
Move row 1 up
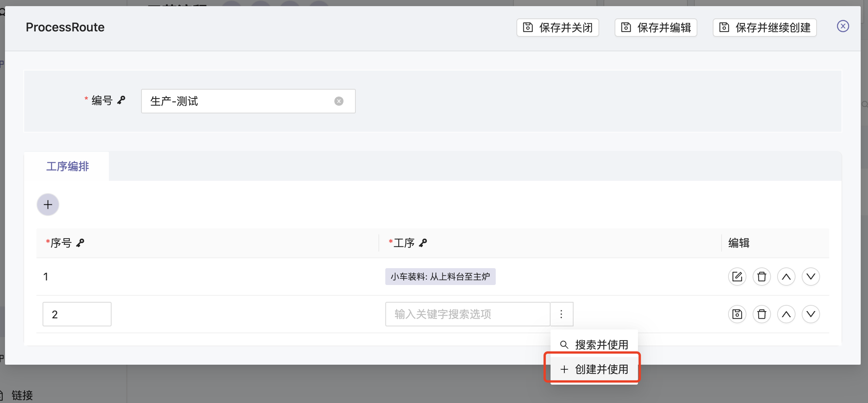pyautogui.click(x=786, y=277)
